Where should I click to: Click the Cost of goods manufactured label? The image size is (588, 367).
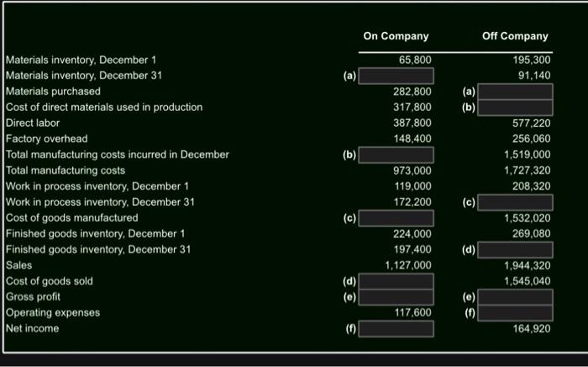pos(71,218)
